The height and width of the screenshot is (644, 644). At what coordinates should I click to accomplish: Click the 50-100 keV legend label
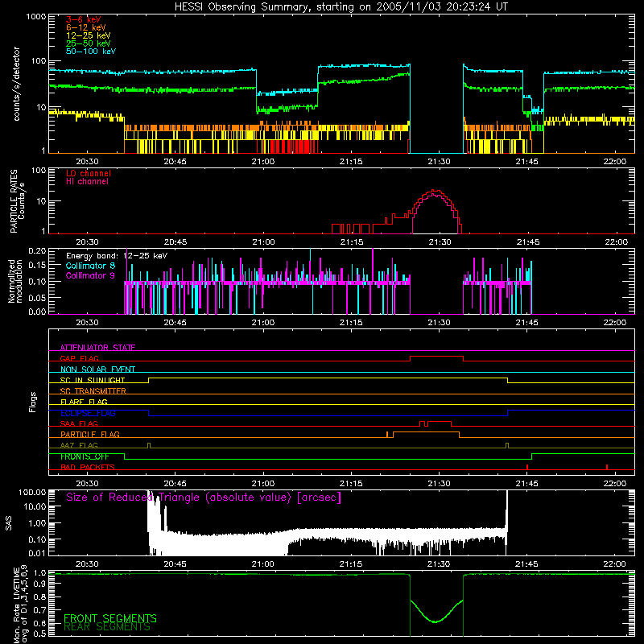91,52
